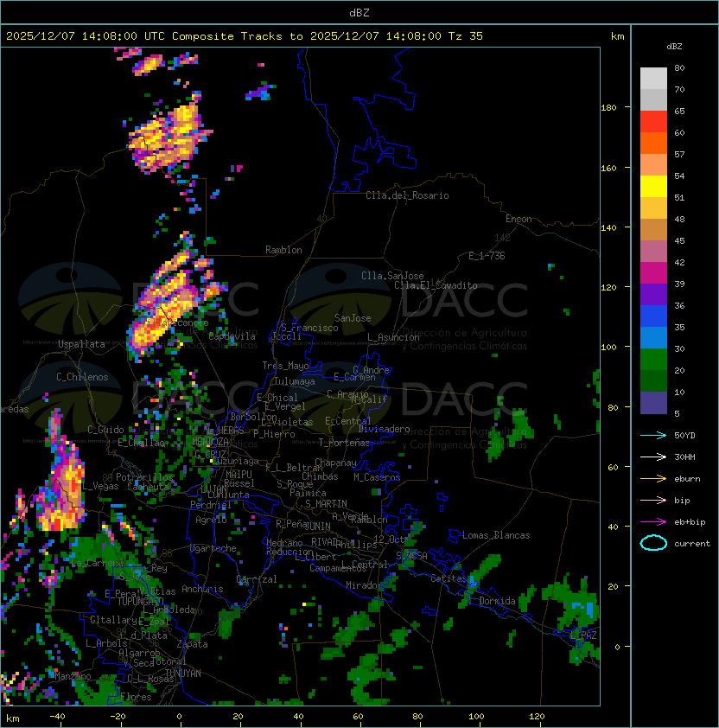Select the bright yellow 54-51 dBZ band
Screen dimensions: 719x728
point(653,187)
